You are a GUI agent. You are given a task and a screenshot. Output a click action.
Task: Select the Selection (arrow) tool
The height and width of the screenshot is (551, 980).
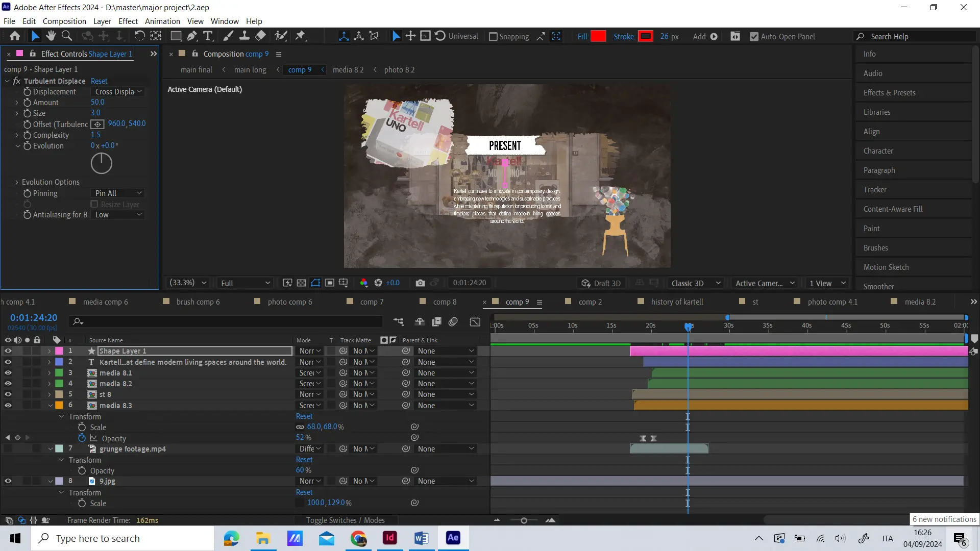pyautogui.click(x=35, y=36)
